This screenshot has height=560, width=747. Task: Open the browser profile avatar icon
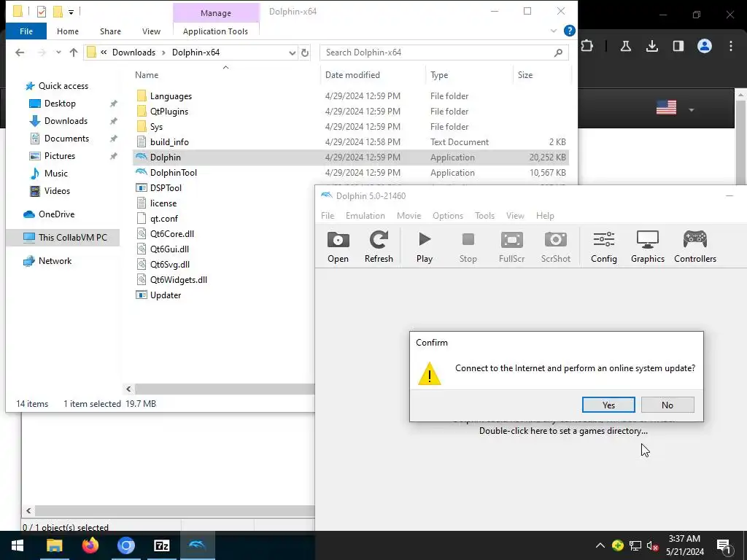click(x=705, y=46)
